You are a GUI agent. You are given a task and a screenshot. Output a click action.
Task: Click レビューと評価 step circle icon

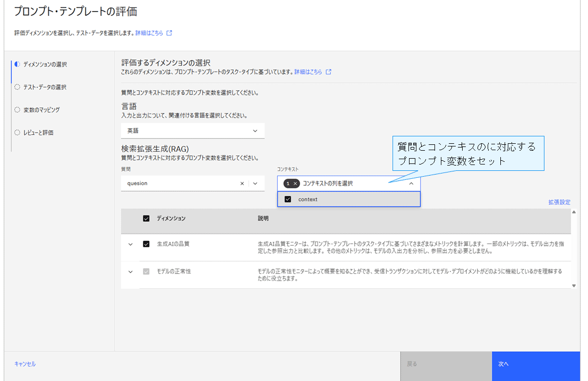click(18, 133)
